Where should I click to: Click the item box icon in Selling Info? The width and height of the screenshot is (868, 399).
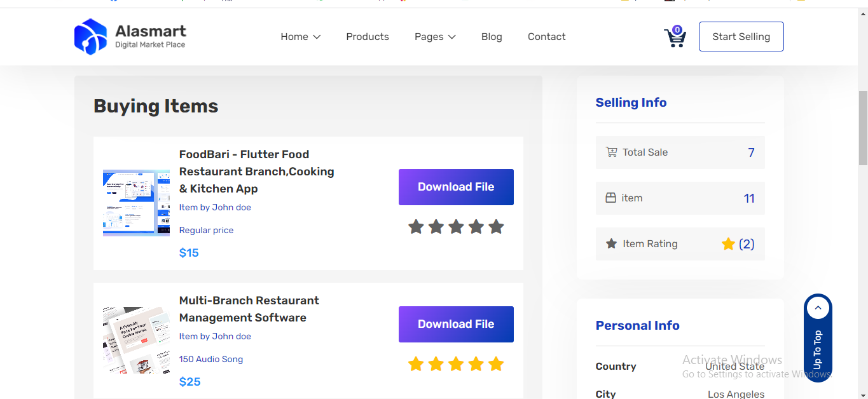click(610, 198)
